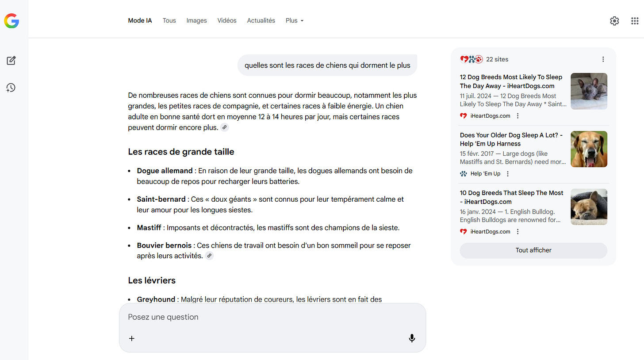Select the Mode IA tab
Screen dimensions: 644x360
(x=140, y=21)
